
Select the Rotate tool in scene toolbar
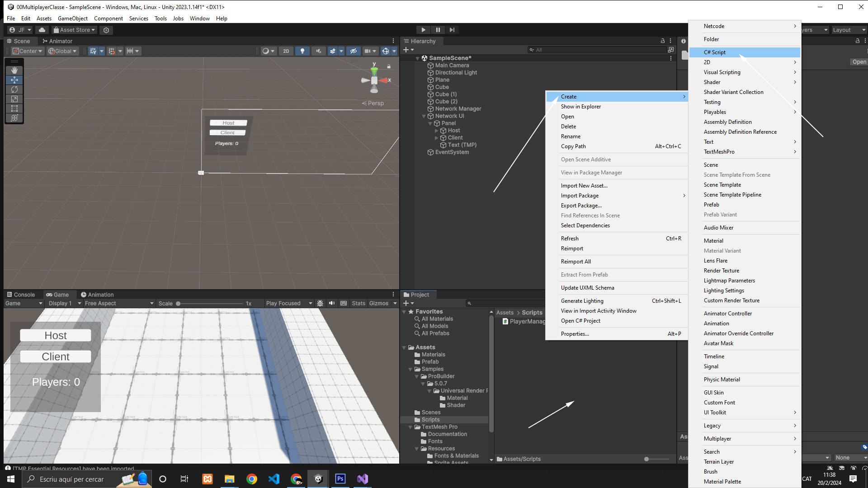click(14, 89)
